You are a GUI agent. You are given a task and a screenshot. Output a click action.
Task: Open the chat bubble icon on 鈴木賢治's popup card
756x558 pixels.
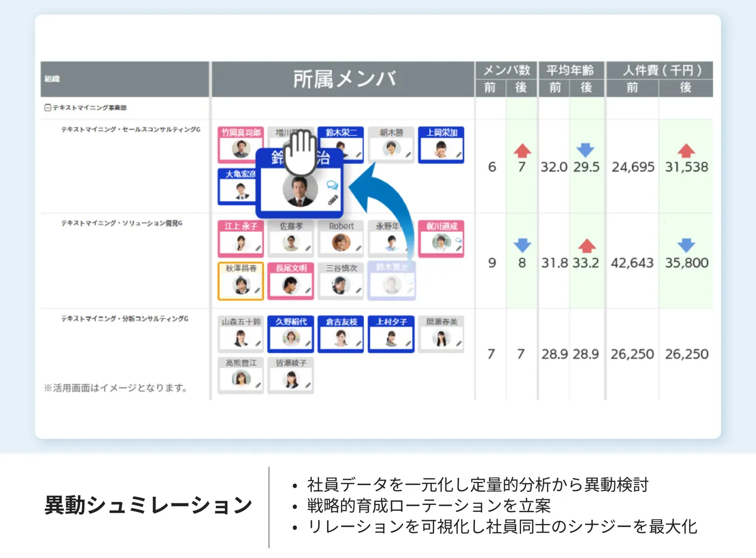click(331, 185)
